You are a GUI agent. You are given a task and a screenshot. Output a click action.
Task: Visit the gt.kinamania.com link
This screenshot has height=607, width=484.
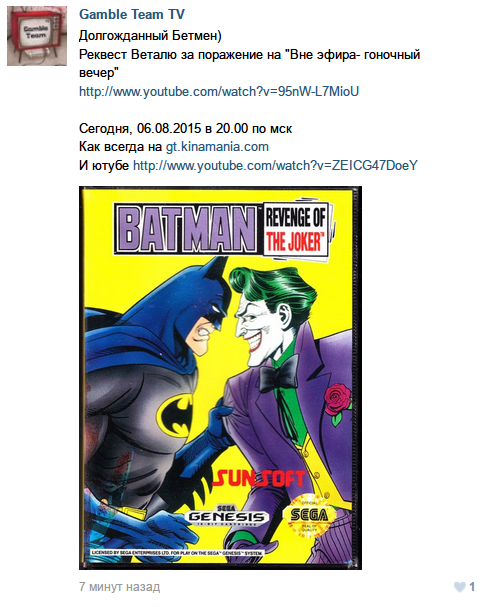pos(217,147)
